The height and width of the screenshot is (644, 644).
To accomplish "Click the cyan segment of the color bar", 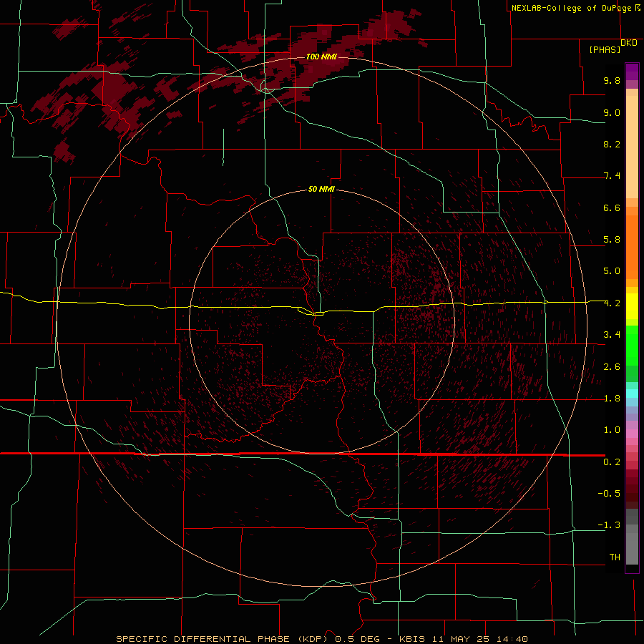I will click(x=632, y=394).
